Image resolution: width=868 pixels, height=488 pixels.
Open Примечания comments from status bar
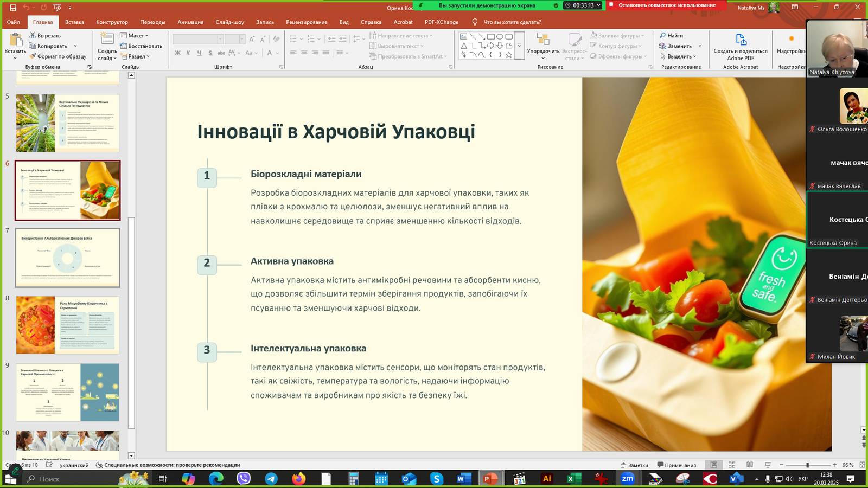676,465
